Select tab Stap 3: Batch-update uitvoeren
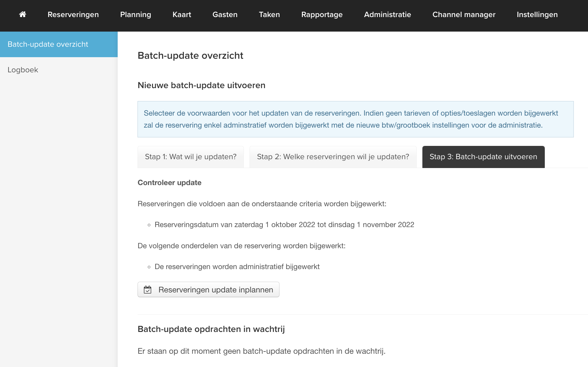Image resolution: width=588 pixels, height=367 pixels. (483, 157)
